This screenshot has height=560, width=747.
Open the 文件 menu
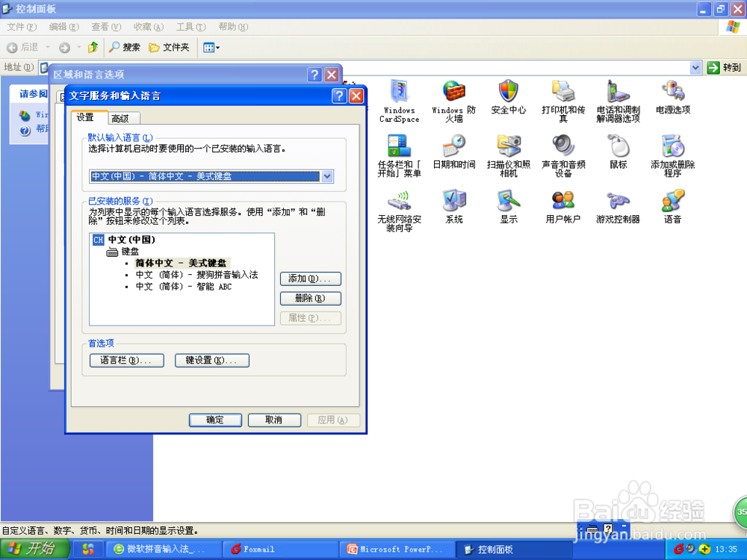click(22, 27)
